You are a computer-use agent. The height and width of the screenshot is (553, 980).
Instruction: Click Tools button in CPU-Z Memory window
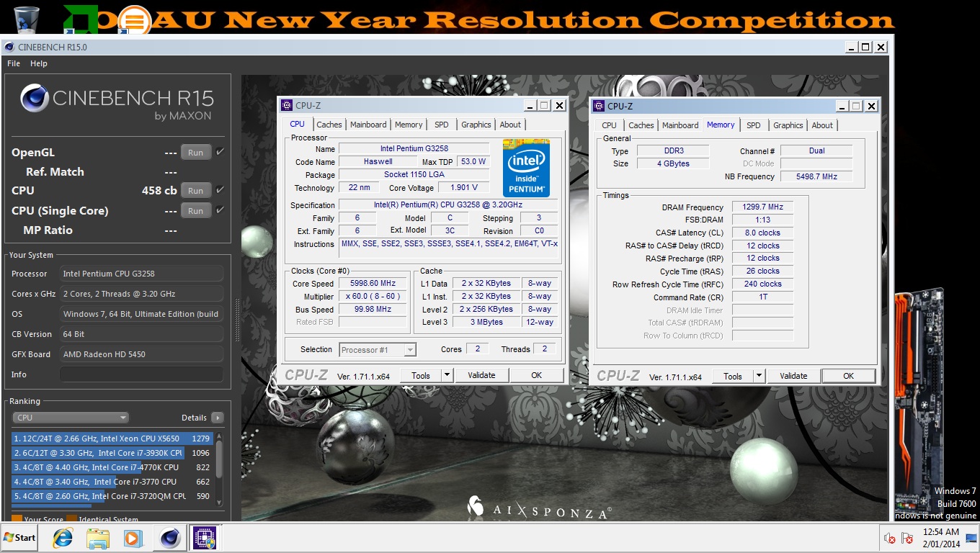tap(733, 376)
